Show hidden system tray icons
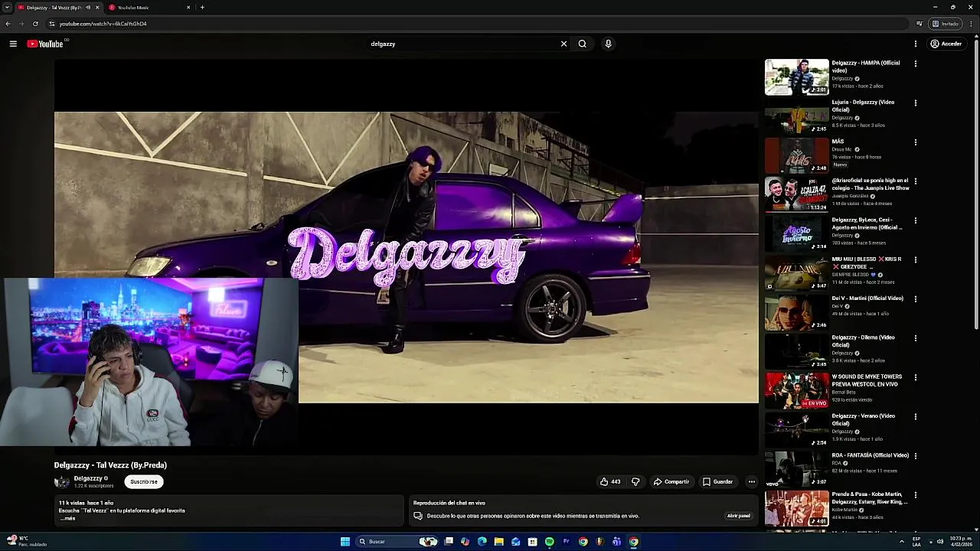Viewport: 980px width, 551px height. (x=902, y=542)
